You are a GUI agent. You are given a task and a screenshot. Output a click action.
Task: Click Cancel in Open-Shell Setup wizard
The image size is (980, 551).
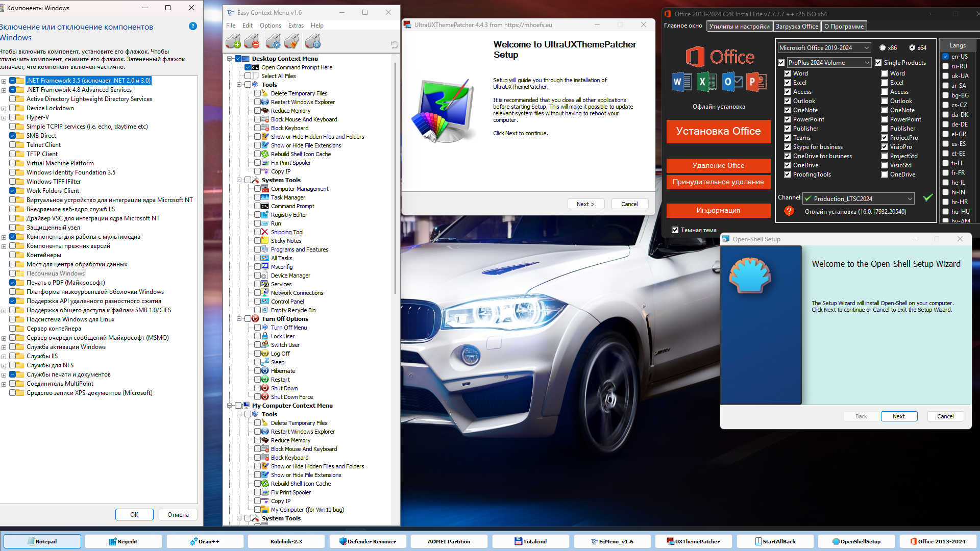[945, 416]
